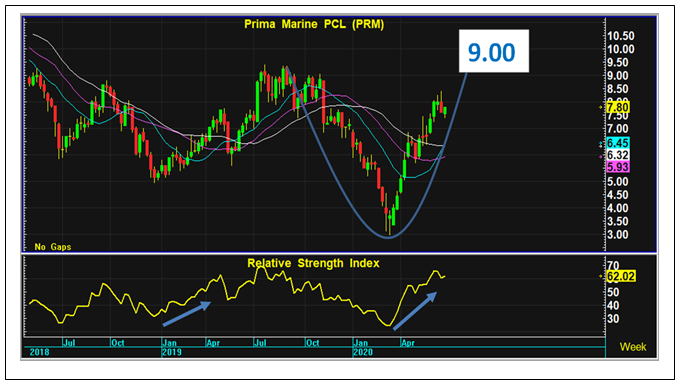Click the 2018 year marker on time axis
680x387 pixels.
point(39,352)
